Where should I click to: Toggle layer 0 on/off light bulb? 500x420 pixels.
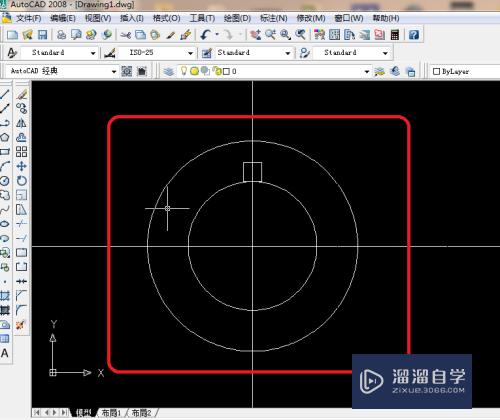point(184,71)
